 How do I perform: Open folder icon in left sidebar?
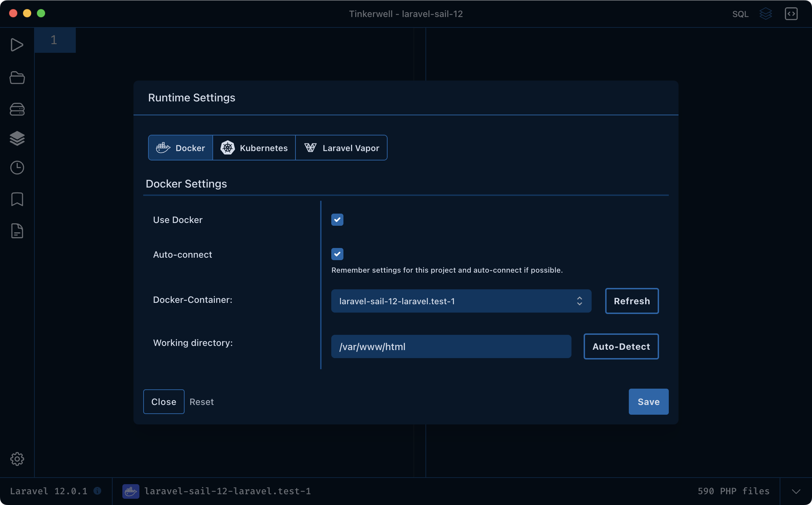[17, 77]
